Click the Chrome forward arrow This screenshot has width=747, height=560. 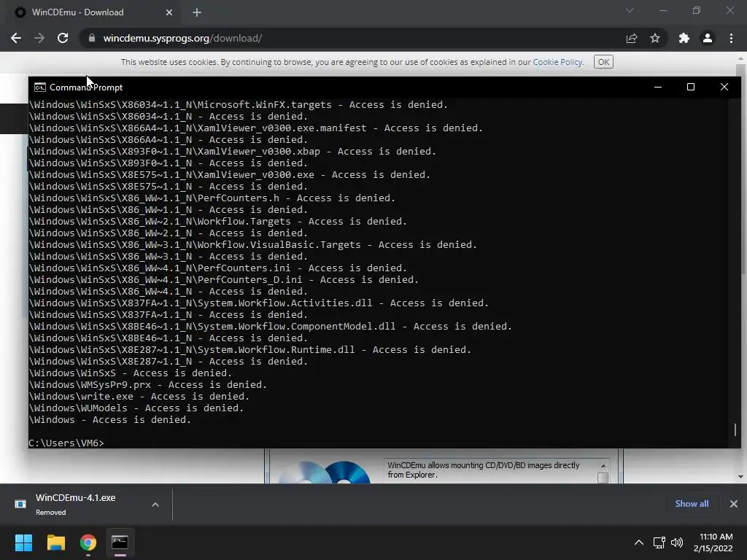point(39,38)
